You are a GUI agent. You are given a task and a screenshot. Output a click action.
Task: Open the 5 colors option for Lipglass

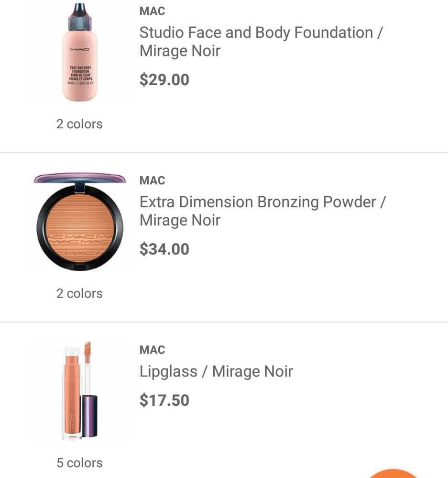coord(79,463)
